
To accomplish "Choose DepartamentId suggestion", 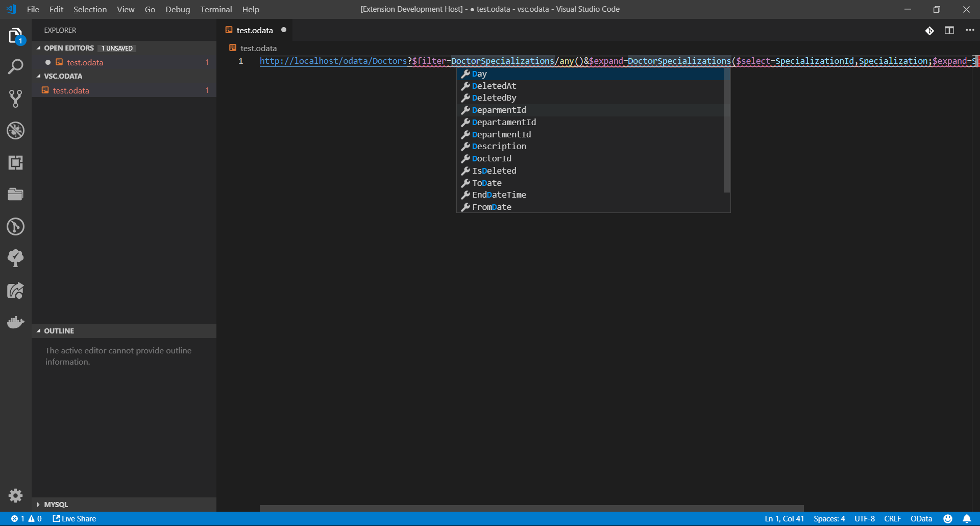I will [590, 122].
